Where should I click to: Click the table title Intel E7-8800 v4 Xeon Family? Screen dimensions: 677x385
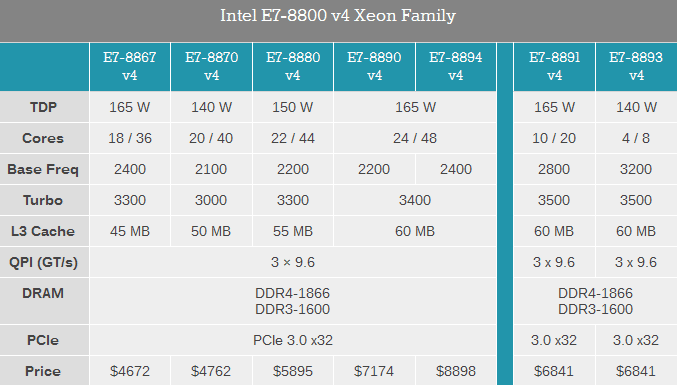338,16
